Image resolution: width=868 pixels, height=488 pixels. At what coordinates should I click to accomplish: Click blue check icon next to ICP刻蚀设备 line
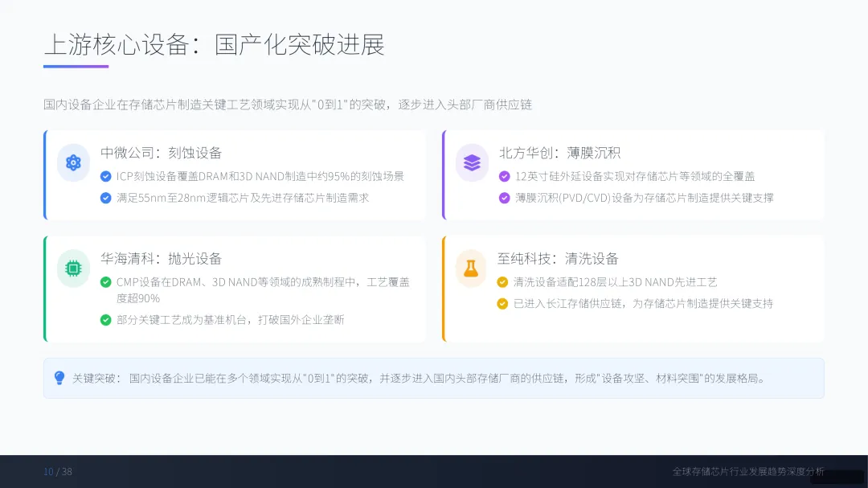pos(106,176)
